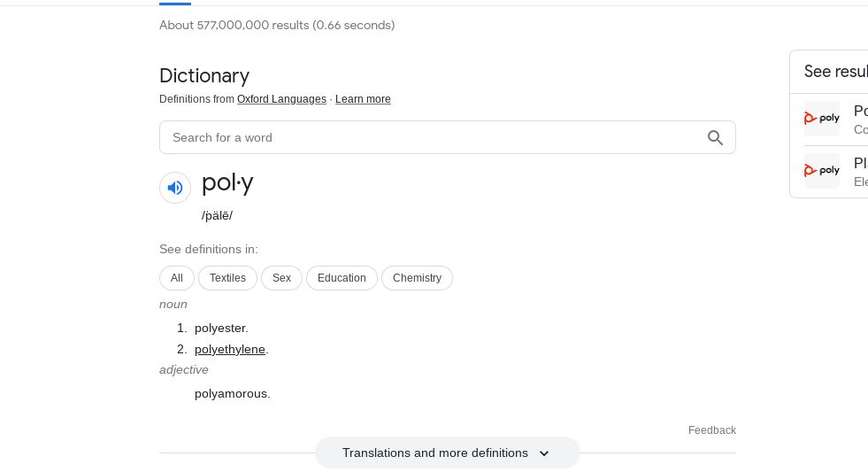The image size is (868, 472).
Task: Click the lower Poly logo thumbnail
Action: pos(821,170)
